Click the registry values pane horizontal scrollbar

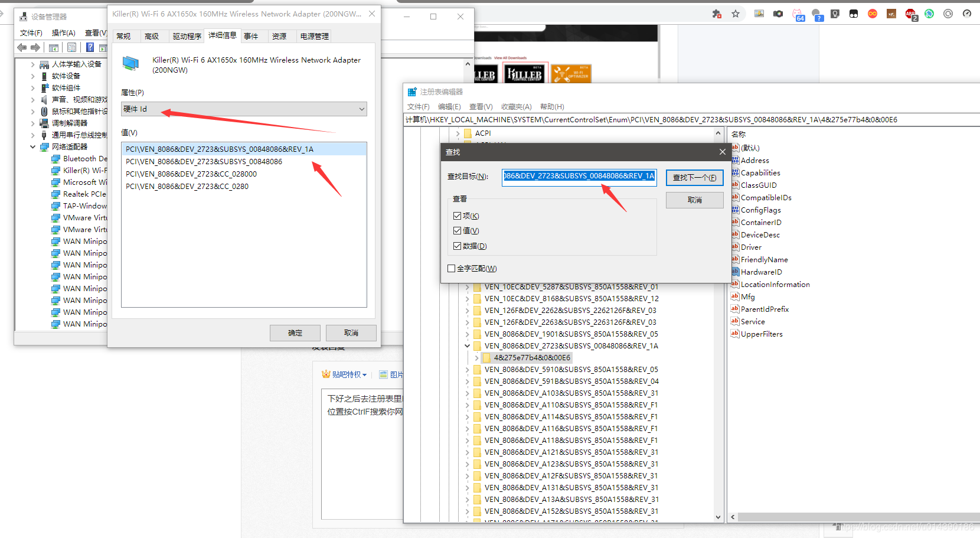[x=859, y=517]
